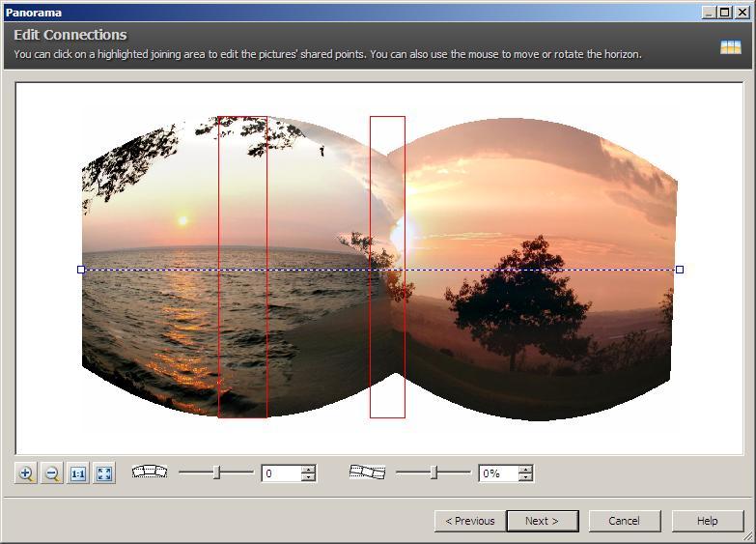Maximize the Panorama window
Image resolution: width=756 pixels, height=544 pixels.
(725, 13)
